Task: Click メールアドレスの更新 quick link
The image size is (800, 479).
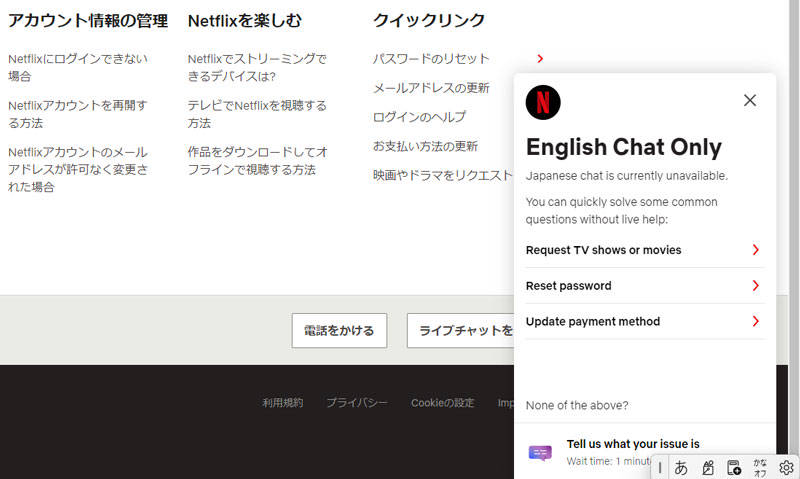Action: click(x=431, y=88)
